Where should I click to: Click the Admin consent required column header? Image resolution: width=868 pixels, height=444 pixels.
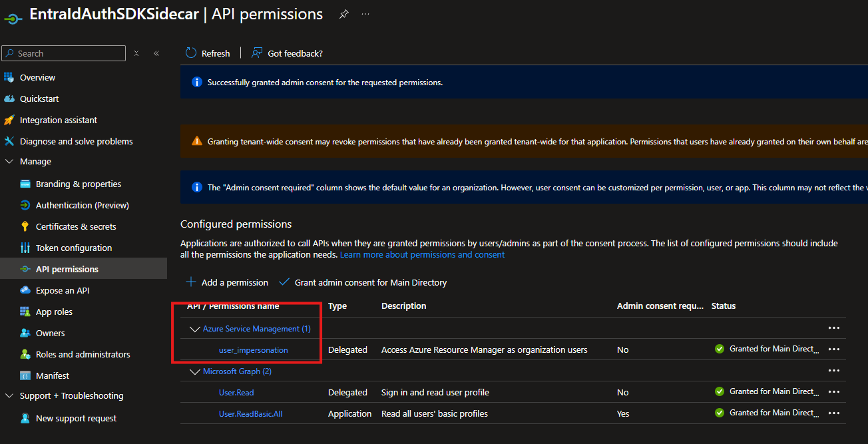tap(660, 306)
